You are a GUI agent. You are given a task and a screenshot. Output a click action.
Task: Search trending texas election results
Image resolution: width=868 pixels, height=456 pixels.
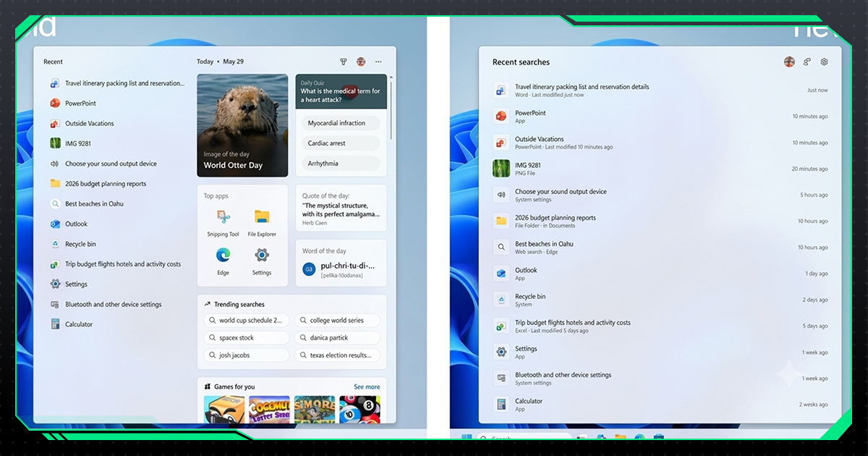[x=337, y=355]
